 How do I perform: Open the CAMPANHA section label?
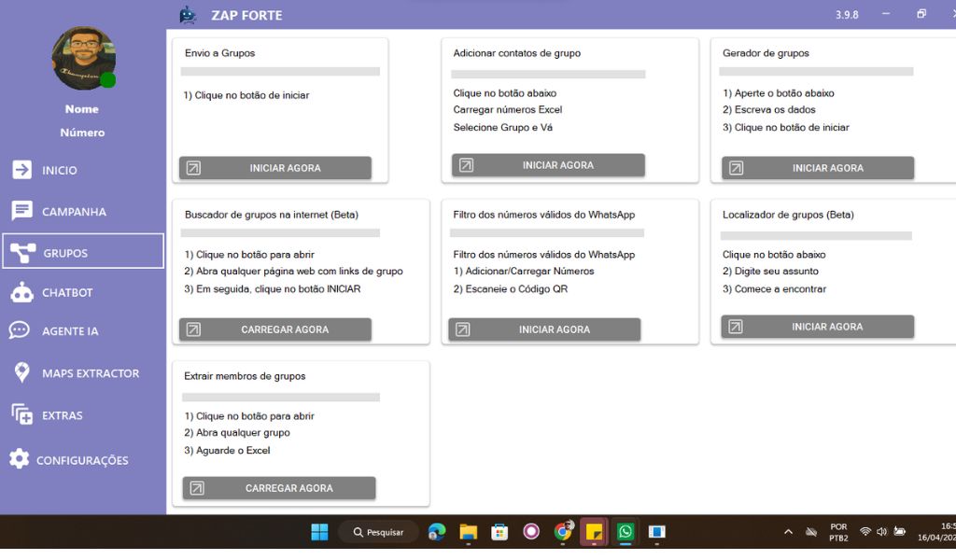74,212
